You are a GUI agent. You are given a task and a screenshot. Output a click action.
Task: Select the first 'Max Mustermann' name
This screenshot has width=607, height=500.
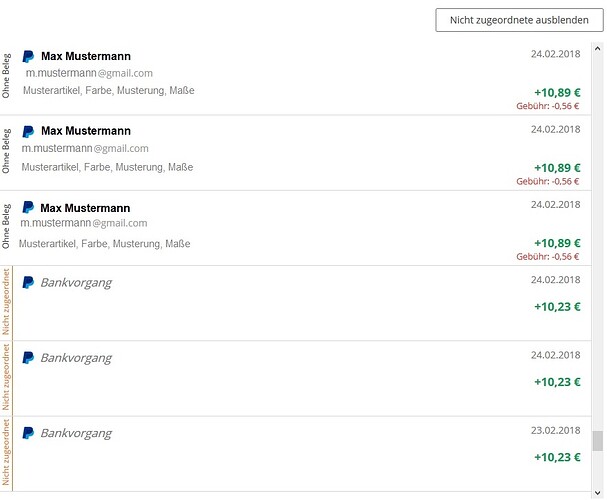tap(86, 57)
